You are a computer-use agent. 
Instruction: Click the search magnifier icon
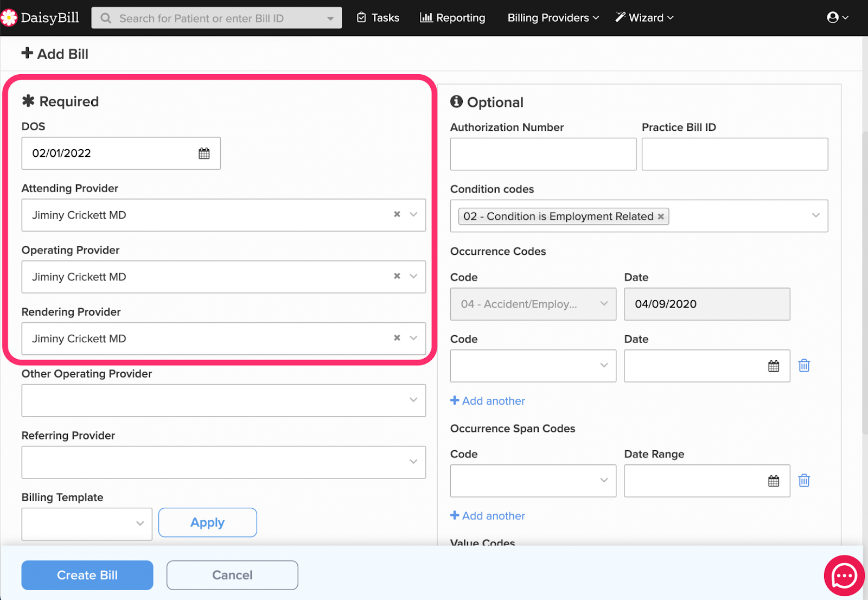pos(106,18)
